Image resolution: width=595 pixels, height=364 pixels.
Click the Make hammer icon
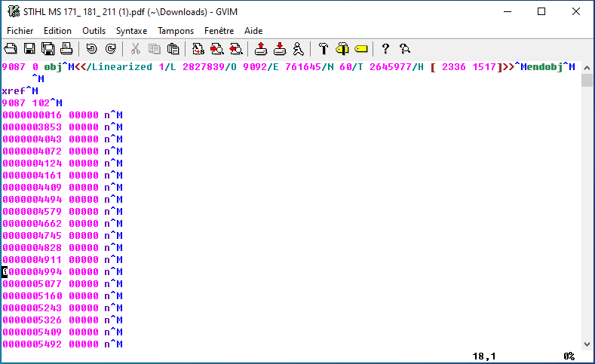point(324,49)
